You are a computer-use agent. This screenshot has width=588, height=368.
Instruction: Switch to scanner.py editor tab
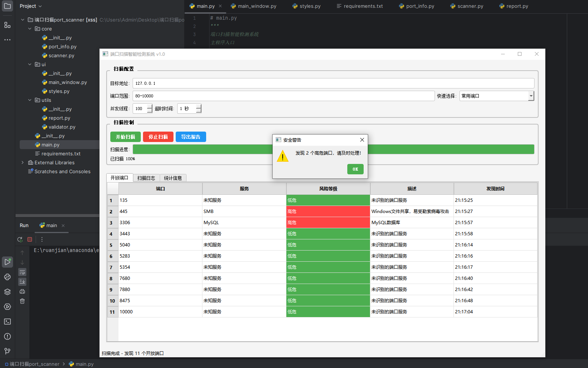coord(467,6)
